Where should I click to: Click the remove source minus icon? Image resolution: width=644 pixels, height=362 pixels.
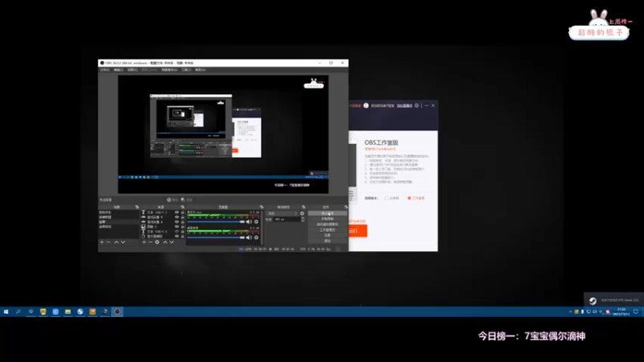(x=151, y=242)
